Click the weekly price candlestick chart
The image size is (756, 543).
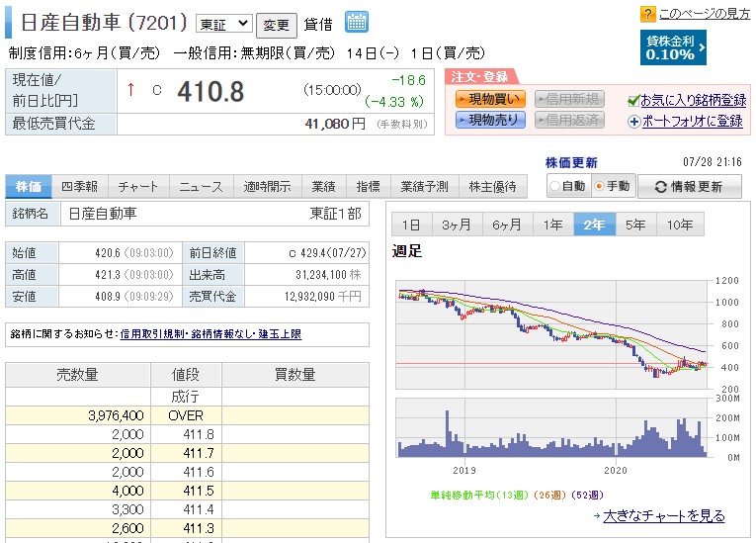[553, 334]
